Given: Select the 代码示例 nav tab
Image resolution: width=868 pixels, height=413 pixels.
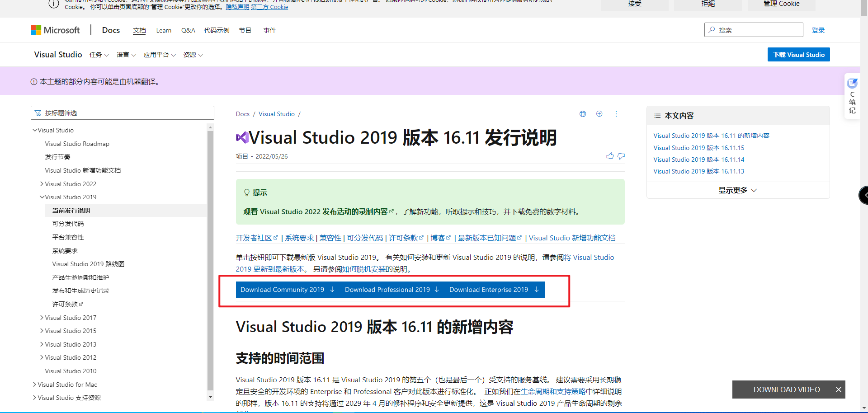Looking at the screenshot, I should click(x=217, y=30).
